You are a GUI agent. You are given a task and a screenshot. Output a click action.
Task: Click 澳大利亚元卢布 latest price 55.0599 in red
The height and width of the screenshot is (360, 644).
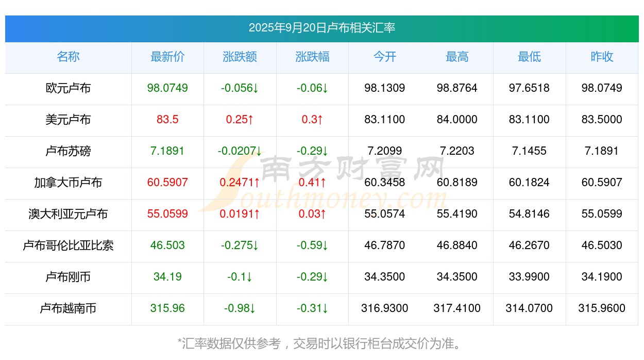(x=167, y=214)
